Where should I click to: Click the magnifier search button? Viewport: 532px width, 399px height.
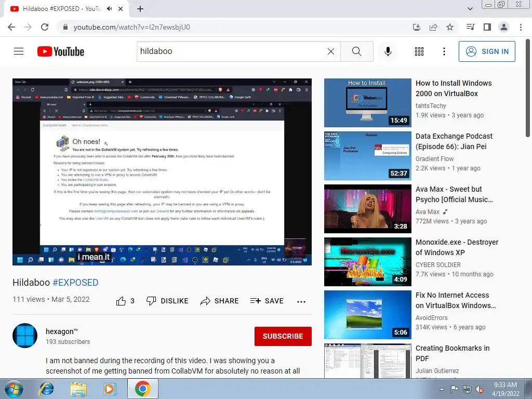(356, 51)
